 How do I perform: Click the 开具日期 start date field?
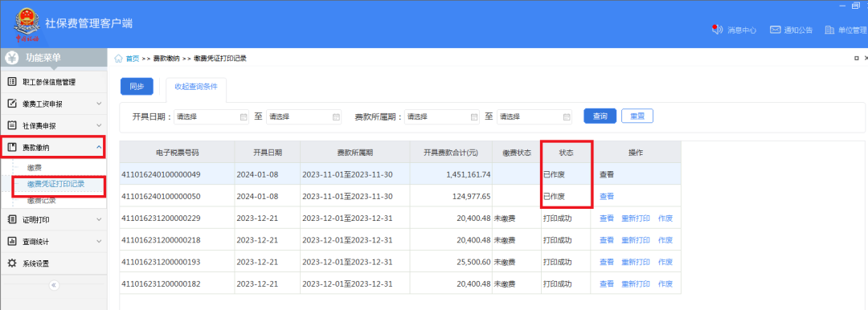211,116
